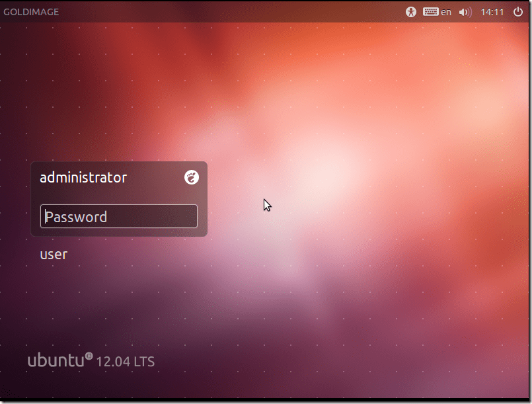This screenshot has height=404, width=532.
Task: Open the accessibility options menu
Action: coord(411,12)
